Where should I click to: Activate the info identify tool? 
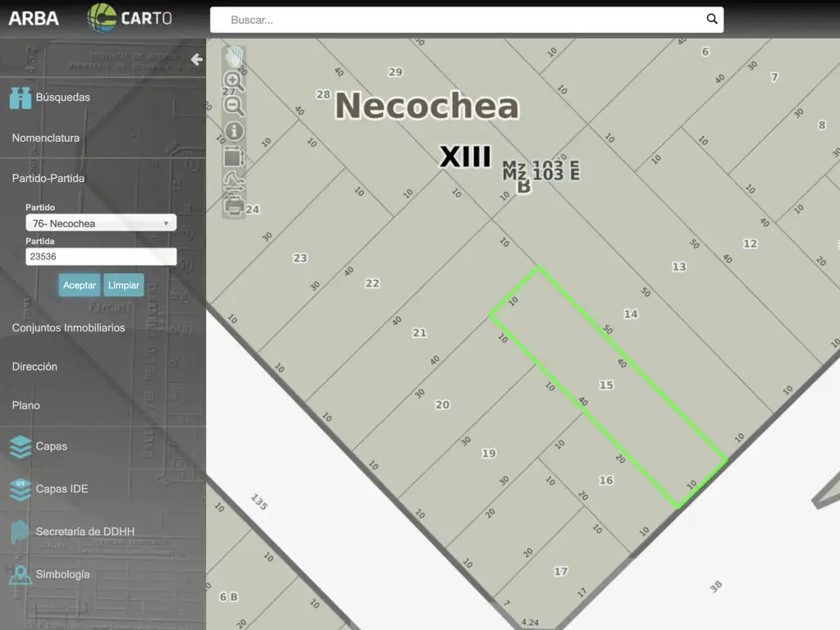(x=234, y=131)
